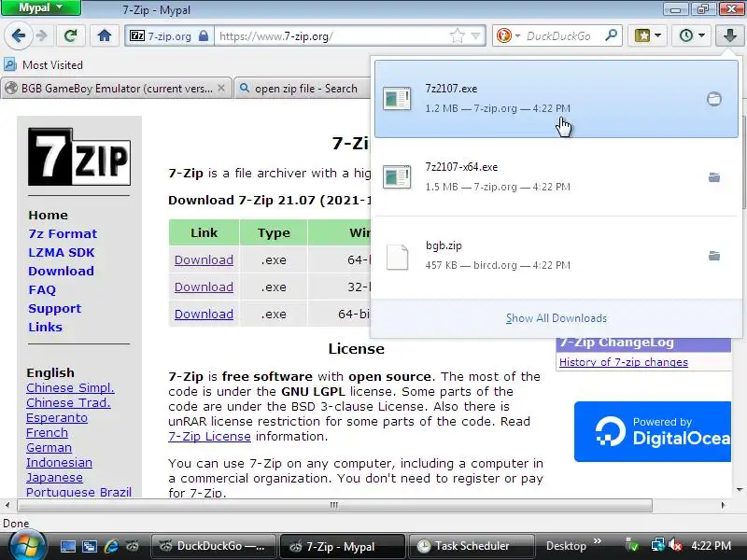Bookmark this page with the star icon

(457, 36)
